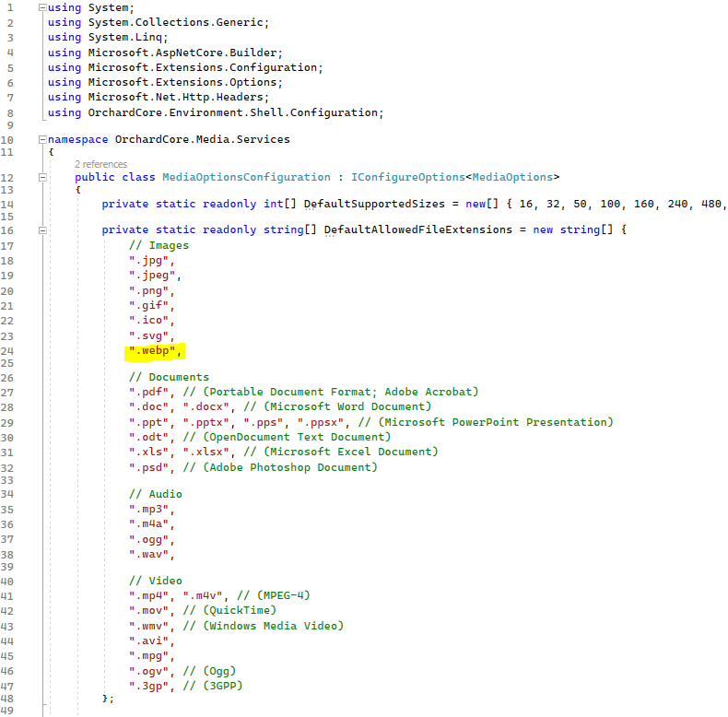Click 'OrchardCore.Environment.Shell.Configuration' using directive

click(232, 112)
